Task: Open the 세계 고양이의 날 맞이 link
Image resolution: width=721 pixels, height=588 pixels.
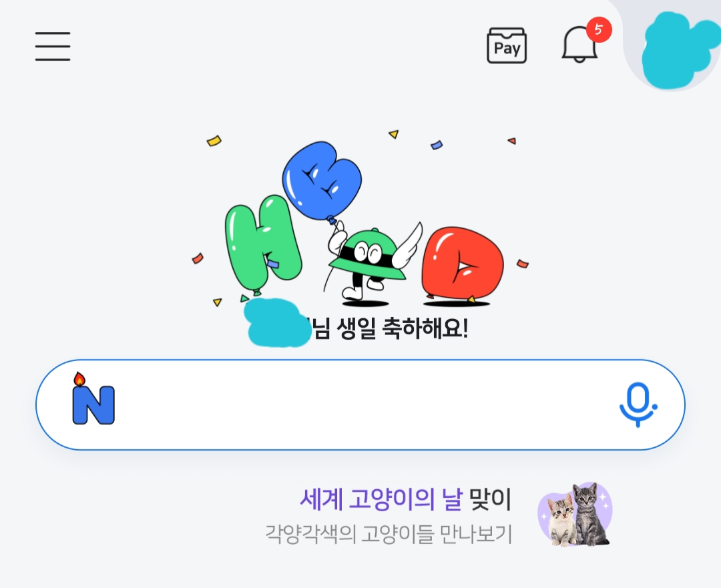Action: [x=405, y=499]
